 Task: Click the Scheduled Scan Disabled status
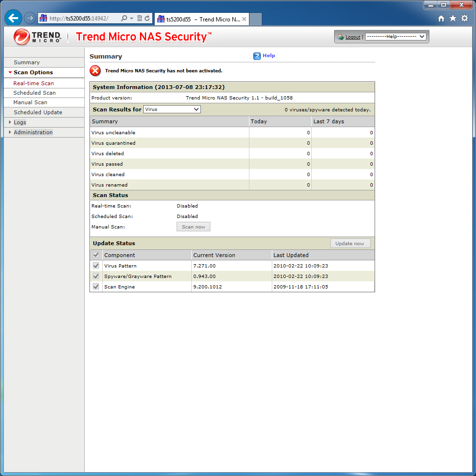pyautogui.click(x=187, y=217)
